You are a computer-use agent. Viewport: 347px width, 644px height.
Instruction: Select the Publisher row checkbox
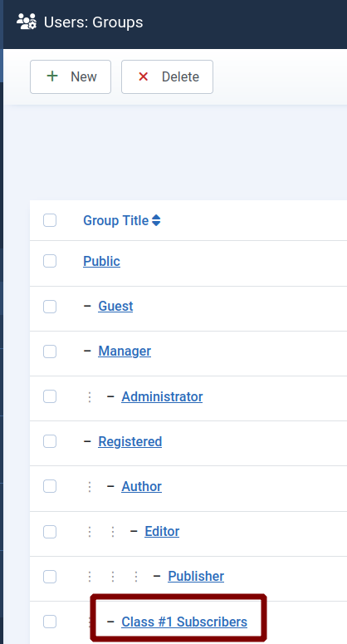[50, 577]
